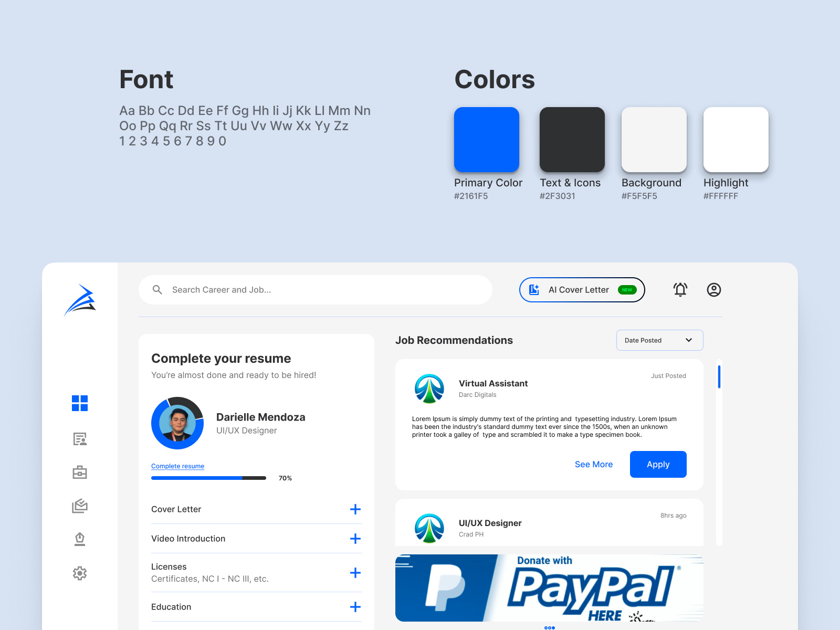The width and height of the screenshot is (840, 630).
Task: Click the briefcase jobs icon in sidebar
Action: 80,472
